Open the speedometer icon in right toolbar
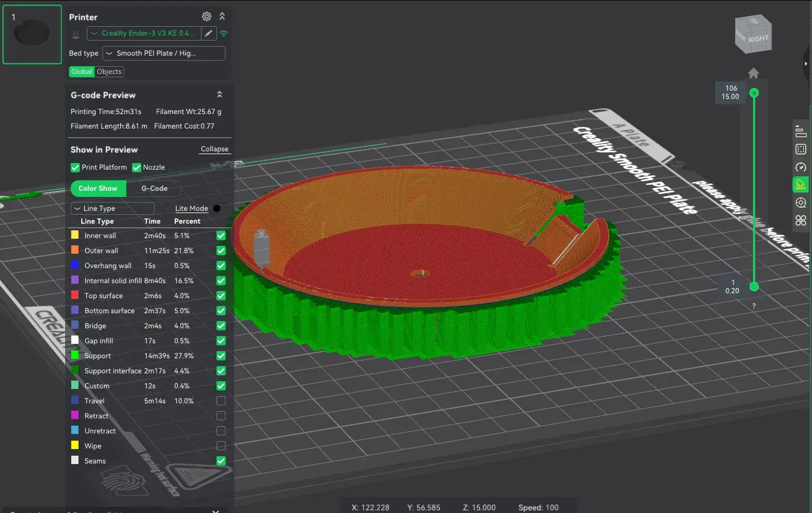The image size is (812, 513). tap(801, 167)
